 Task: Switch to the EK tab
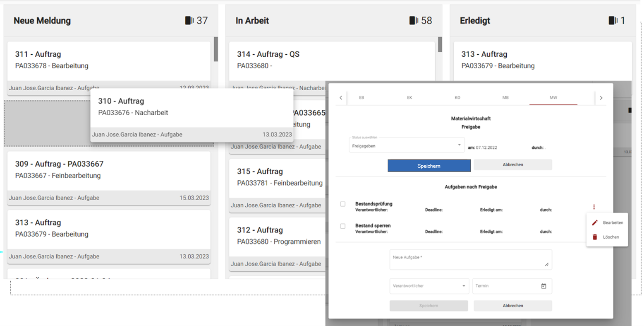coord(409,98)
